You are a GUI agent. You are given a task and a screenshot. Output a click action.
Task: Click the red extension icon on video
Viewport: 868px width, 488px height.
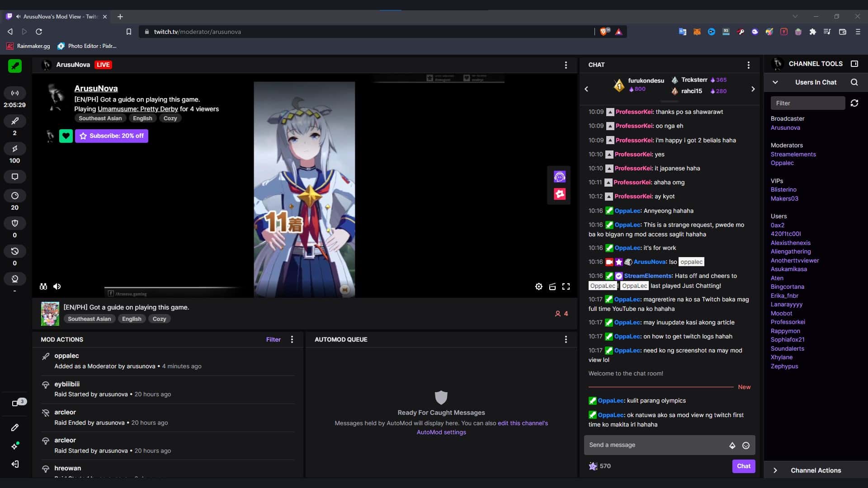(x=560, y=194)
